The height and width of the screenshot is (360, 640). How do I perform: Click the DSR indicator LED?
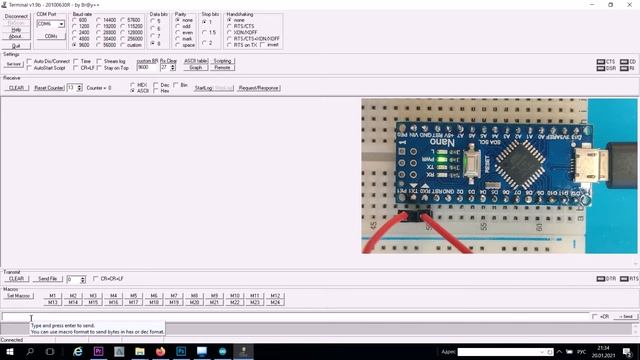point(600,68)
